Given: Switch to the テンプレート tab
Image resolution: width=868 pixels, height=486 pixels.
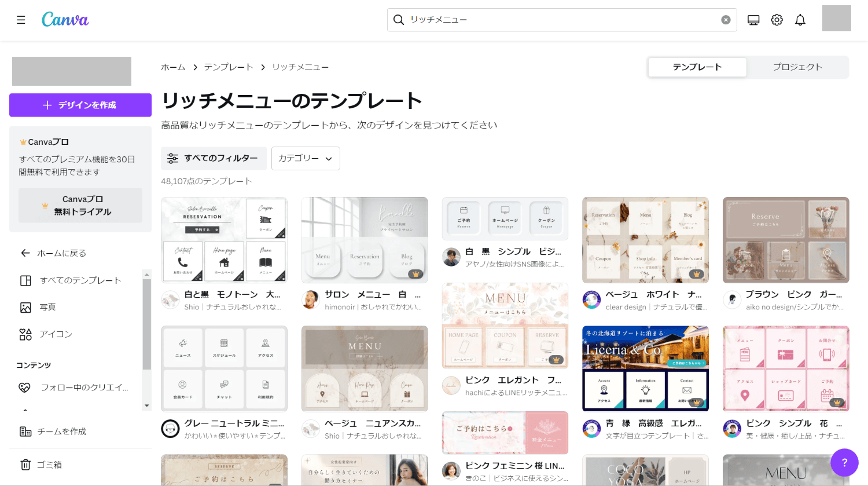Looking at the screenshot, I should [697, 67].
